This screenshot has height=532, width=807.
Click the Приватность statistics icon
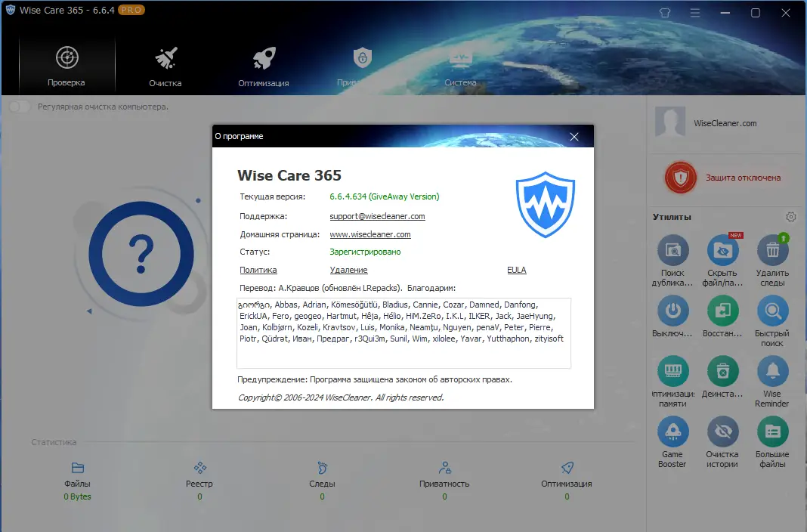[x=444, y=468]
